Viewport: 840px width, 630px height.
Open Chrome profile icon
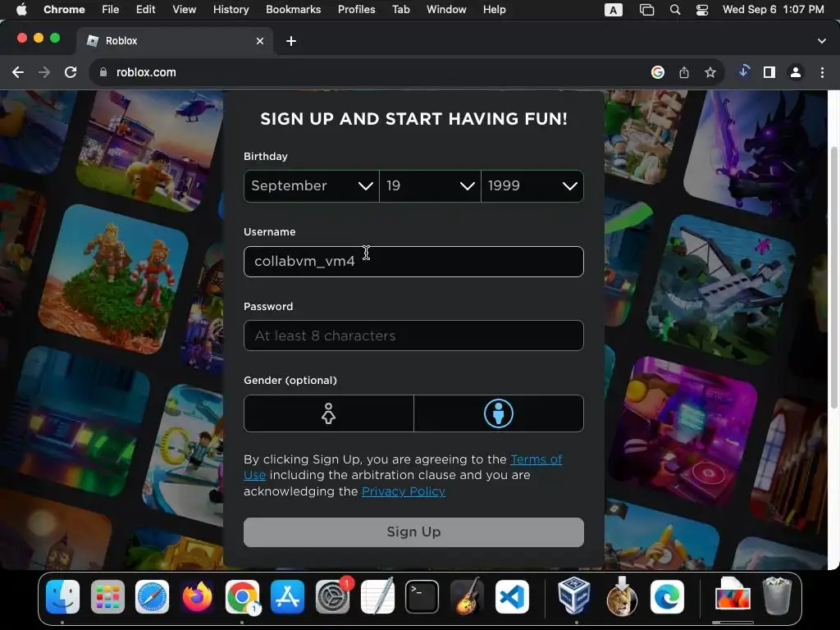click(796, 72)
